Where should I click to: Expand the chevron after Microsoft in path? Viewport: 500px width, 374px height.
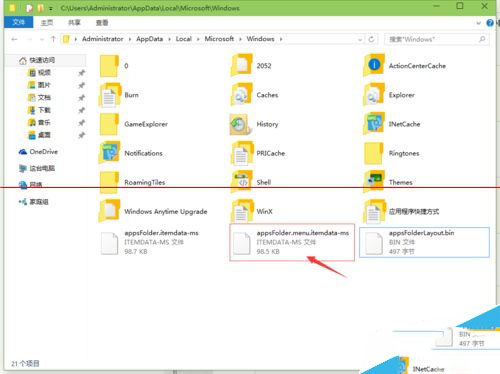pyautogui.click(x=240, y=39)
